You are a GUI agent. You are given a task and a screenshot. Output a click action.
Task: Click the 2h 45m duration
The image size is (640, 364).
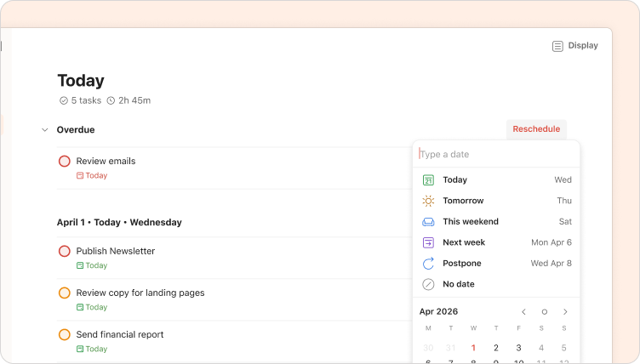coord(129,100)
